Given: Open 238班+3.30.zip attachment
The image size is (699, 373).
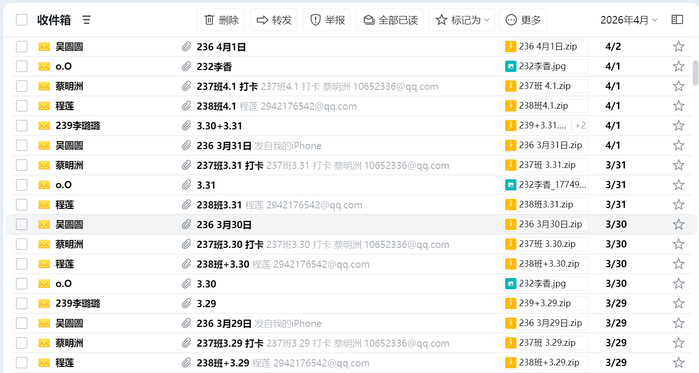Looking at the screenshot, I should coord(546,264).
